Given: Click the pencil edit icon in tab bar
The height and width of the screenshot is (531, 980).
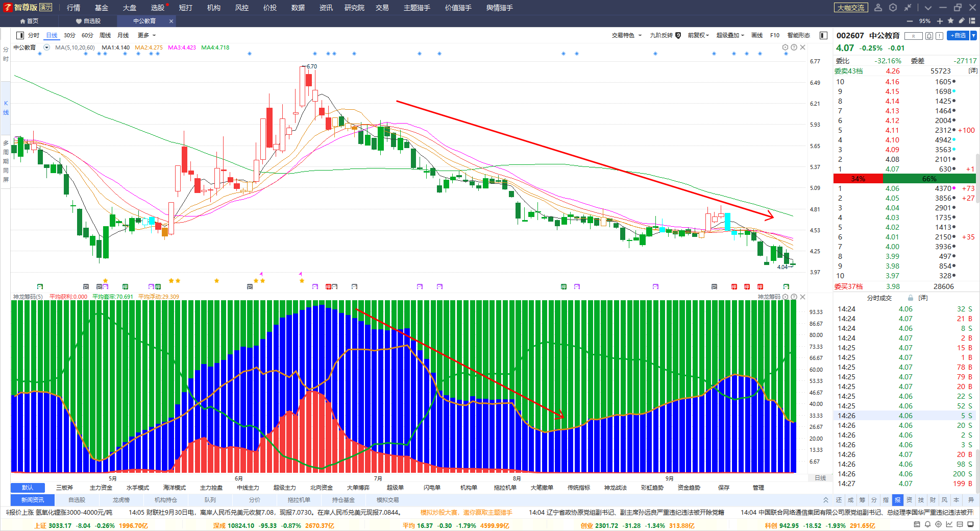Looking at the screenshot, I should [962, 21].
